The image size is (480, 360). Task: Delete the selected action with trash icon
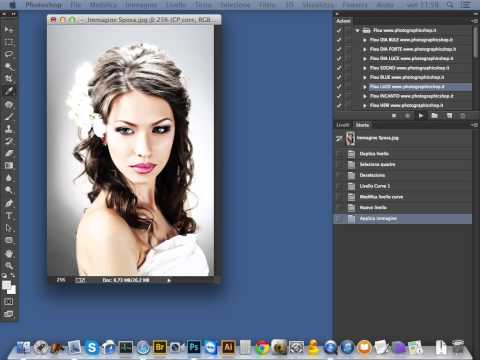point(463,116)
